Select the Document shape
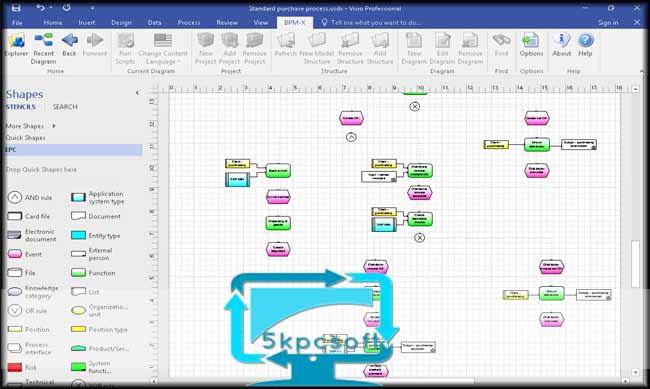 [96, 216]
